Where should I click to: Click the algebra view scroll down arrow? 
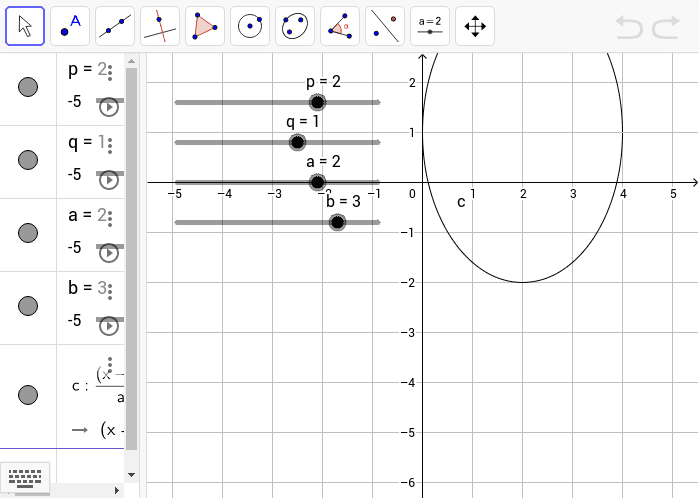pos(131,475)
